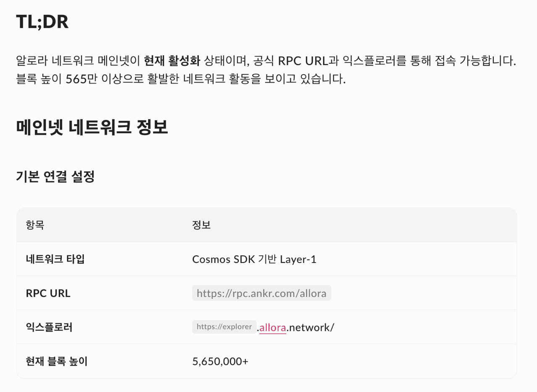Select the 네트워크 타입 row label
Viewport: 537px width, 392px height.
tap(55, 259)
